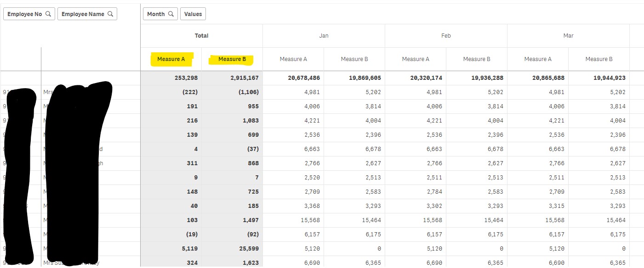Screen dimensions: 644x268
Task: Select the grand total cell 2,915,167
Action: (x=245, y=78)
